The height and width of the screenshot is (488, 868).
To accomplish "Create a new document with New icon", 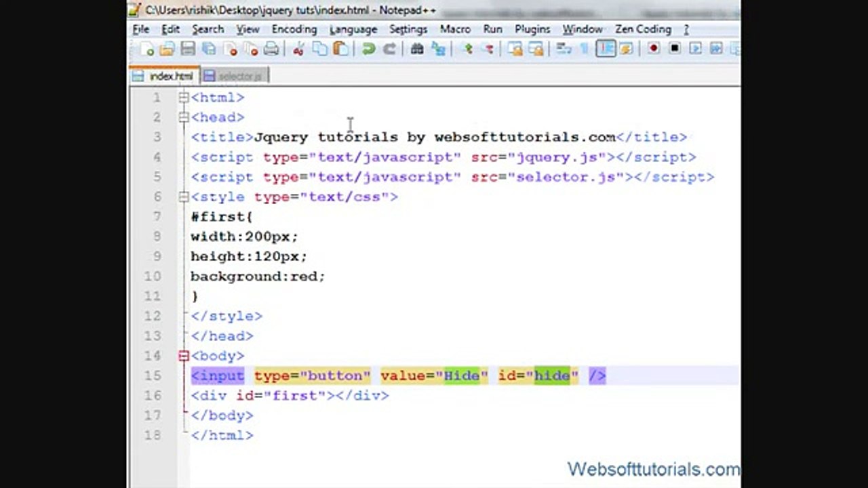I will click(148, 49).
